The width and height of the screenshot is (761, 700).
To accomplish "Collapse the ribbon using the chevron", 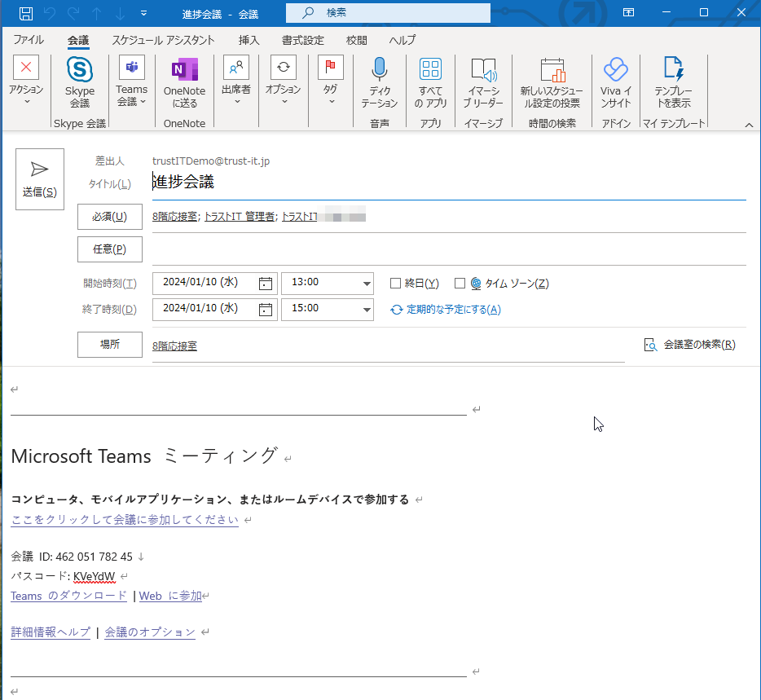I will click(749, 124).
